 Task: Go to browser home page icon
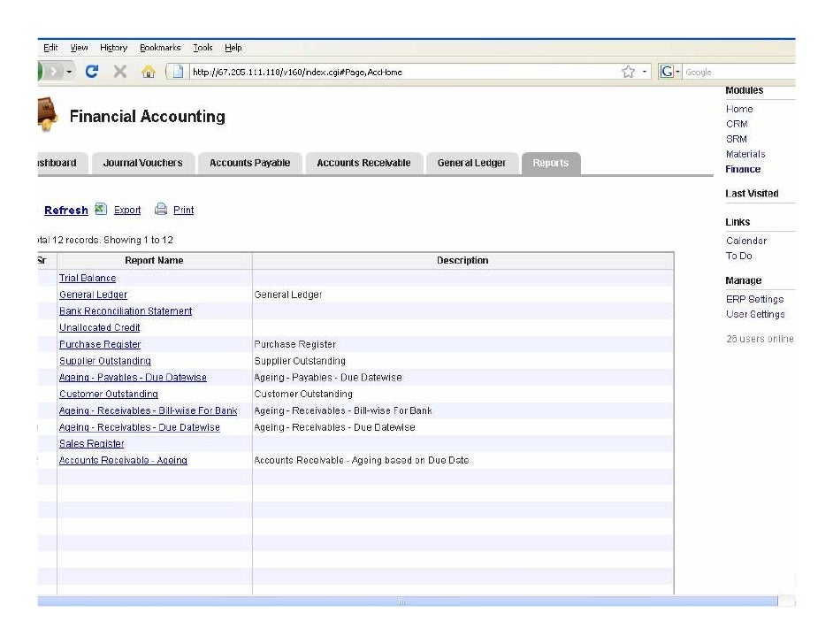pyautogui.click(x=149, y=73)
